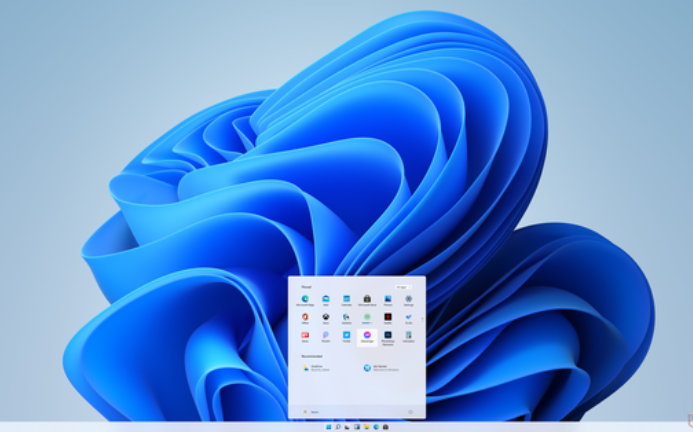Open the Xbox app tile
Viewport: 693px width, 434px height.
click(x=326, y=319)
